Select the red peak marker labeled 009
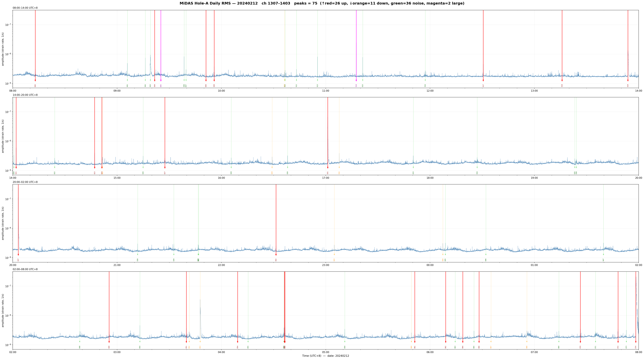Image resolution: width=644 pixels, height=359 pixels. click(214, 80)
